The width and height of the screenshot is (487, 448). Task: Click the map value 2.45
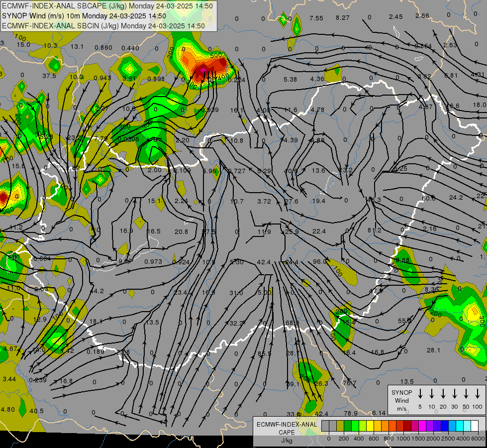coord(395,17)
